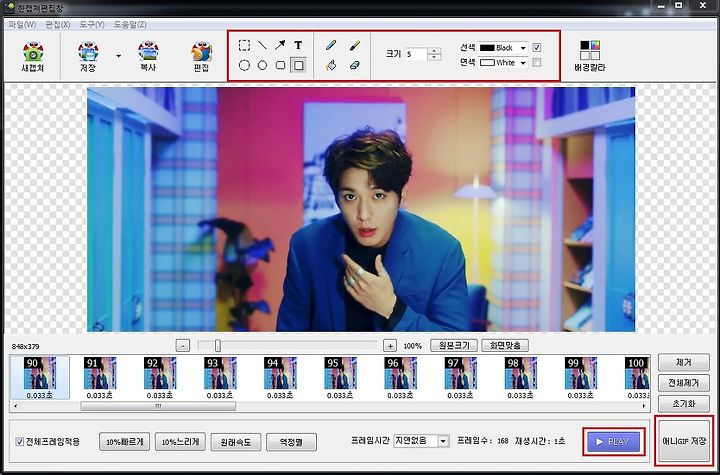Select frame thumbnail 91
720x475 pixels.
pyautogui.click(x=100, y=377)
